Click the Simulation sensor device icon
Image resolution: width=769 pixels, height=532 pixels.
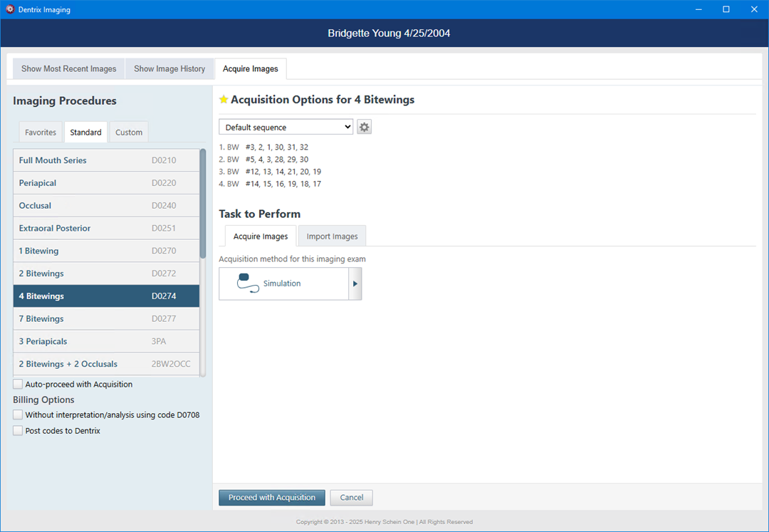coord(248,283)
